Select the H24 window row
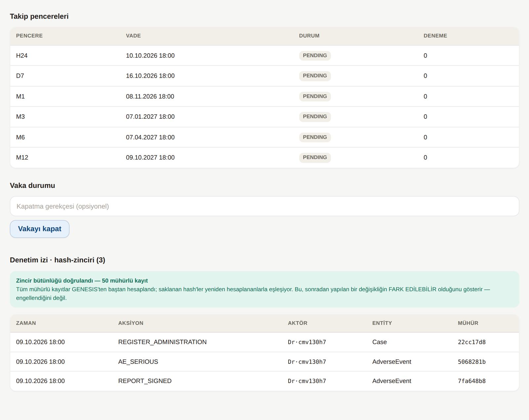529x420 pixels. point(264,56)
